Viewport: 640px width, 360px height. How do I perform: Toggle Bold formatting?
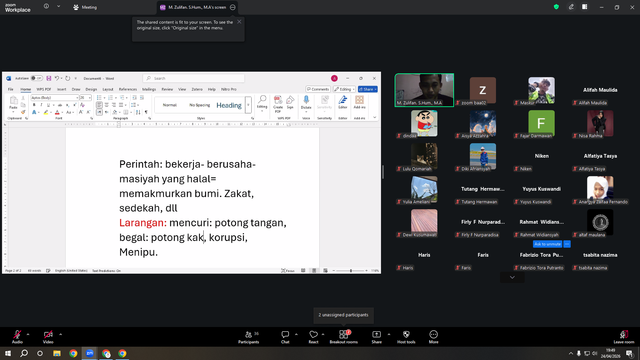pyautogui.click(x=34, y=105)
